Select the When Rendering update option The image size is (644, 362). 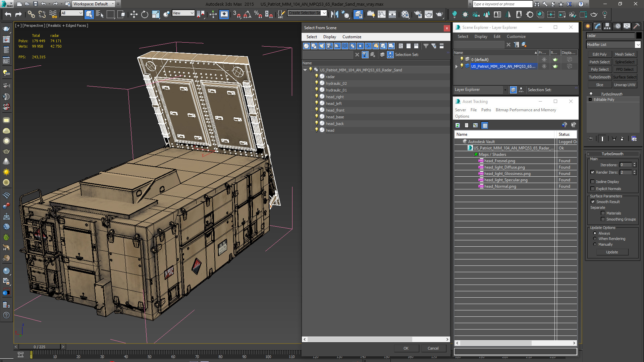pyautogui.click(x=595, y=239)
